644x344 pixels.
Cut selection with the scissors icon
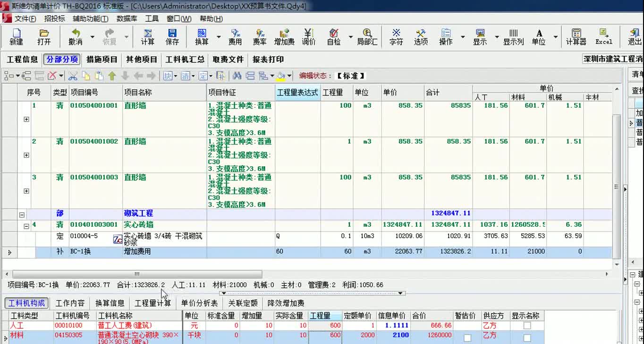click(x=73, y=75)
